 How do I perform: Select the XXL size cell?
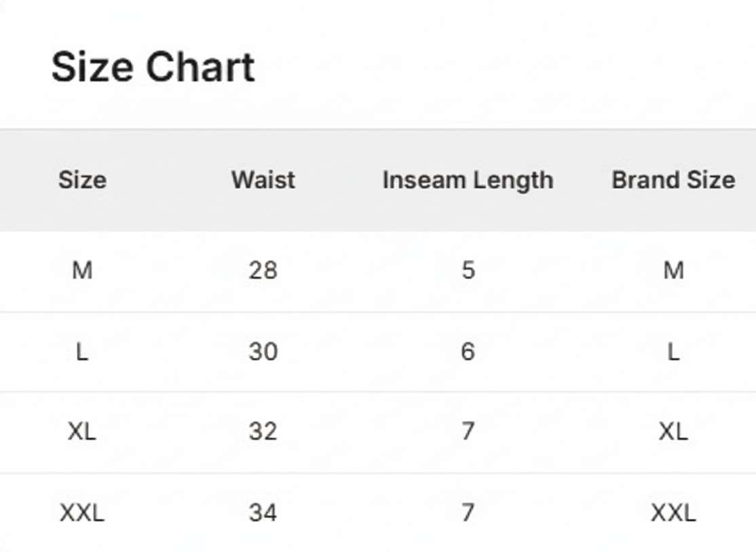pos(82,513)
